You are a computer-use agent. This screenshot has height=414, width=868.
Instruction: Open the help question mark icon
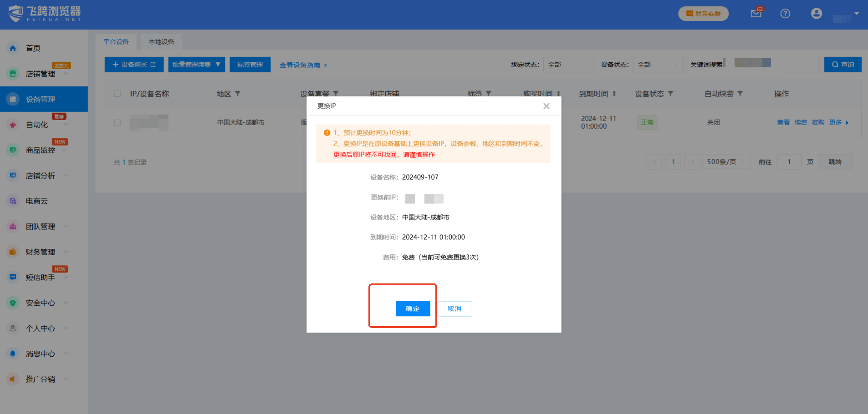click(x=785, y=14)
